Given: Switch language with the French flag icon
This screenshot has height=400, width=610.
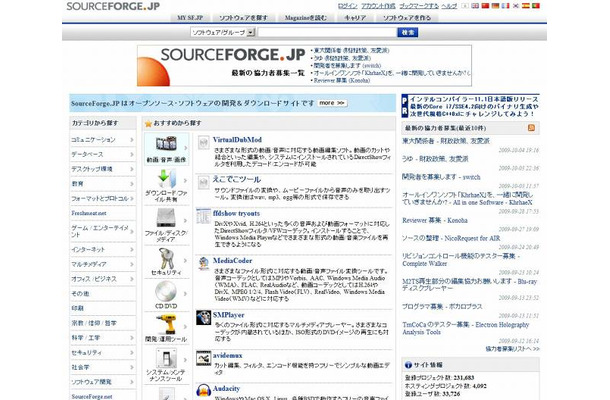Looking at the screenshot, I should coord(505,6).
